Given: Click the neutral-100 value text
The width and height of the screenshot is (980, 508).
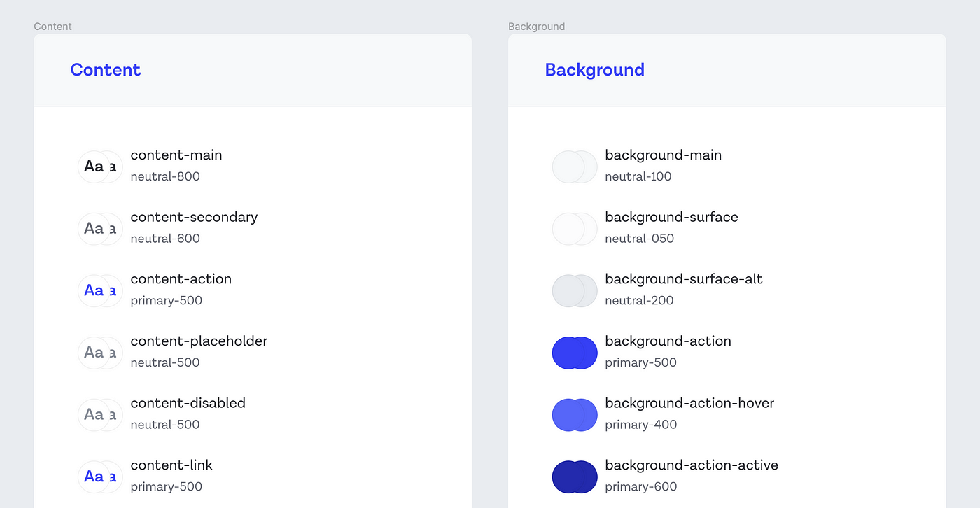Looking at the screenshot, I should (638, 176).
